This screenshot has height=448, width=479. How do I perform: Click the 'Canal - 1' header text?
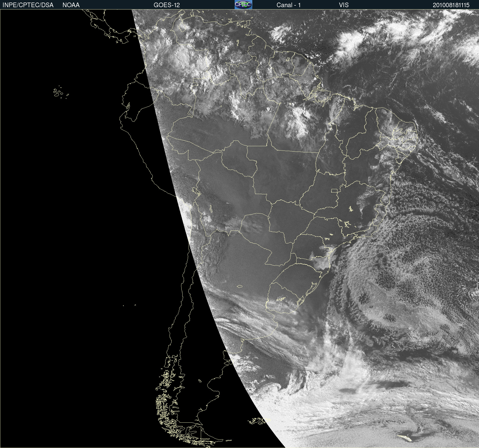coord(289,5)
